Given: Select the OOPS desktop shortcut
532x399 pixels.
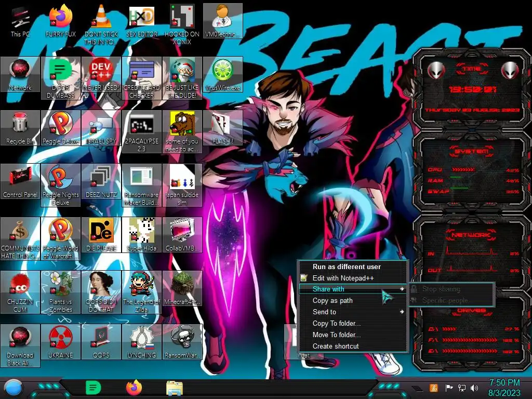Looking at the screenshot, I should point(101,342).
